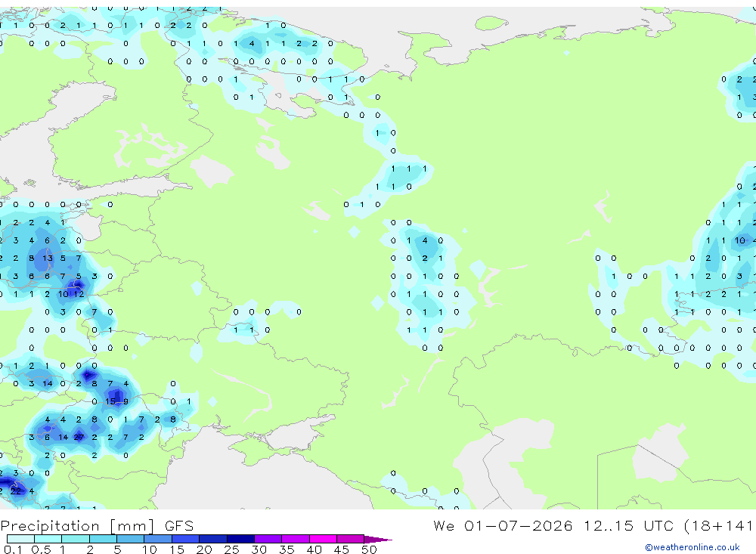Click the '12' precipitation value on map
The image size is (756, 554).
pyautogui.click(x=79, y=294)
